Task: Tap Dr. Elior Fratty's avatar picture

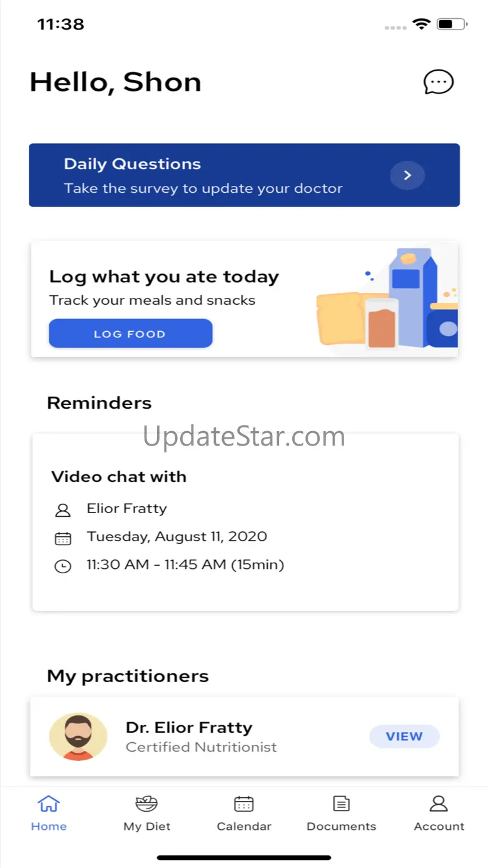Action: pos(78,737)
